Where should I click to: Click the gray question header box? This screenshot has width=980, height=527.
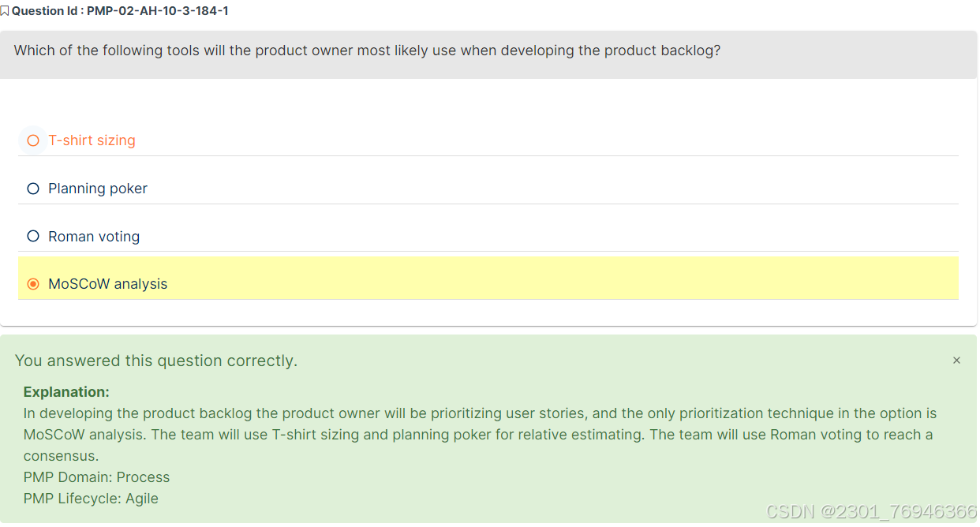[488, 54]
